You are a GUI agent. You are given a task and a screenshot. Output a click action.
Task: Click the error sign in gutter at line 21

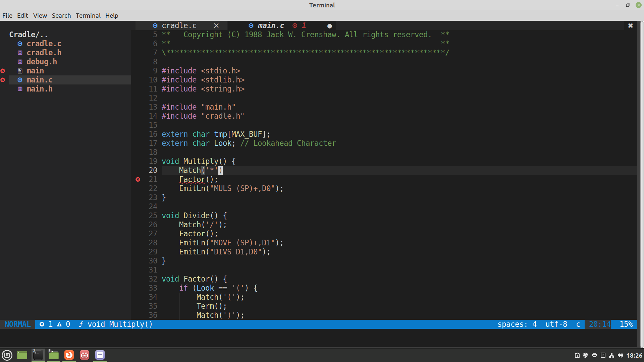tap(138, 179)
